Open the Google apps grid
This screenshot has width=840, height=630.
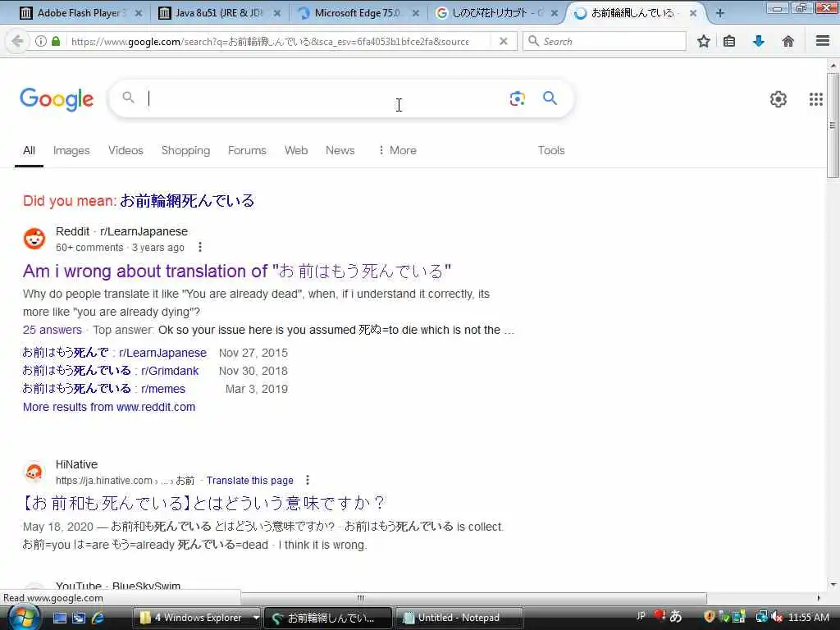pyautogui.click(x=815, y=99)
